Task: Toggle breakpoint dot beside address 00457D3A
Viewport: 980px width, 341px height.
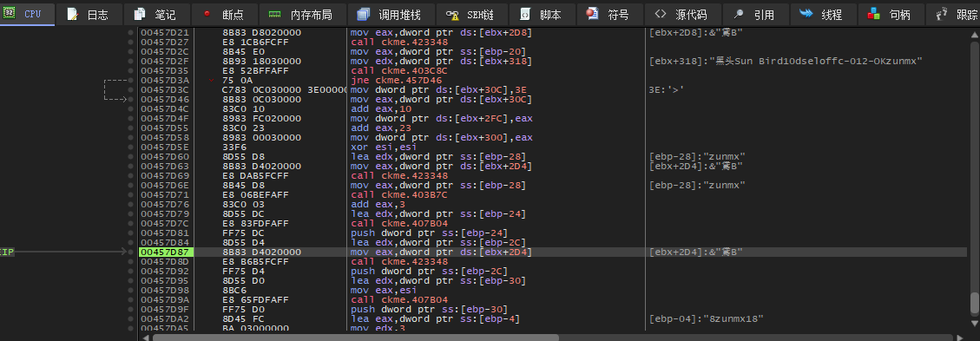Action: pos(130,80)
